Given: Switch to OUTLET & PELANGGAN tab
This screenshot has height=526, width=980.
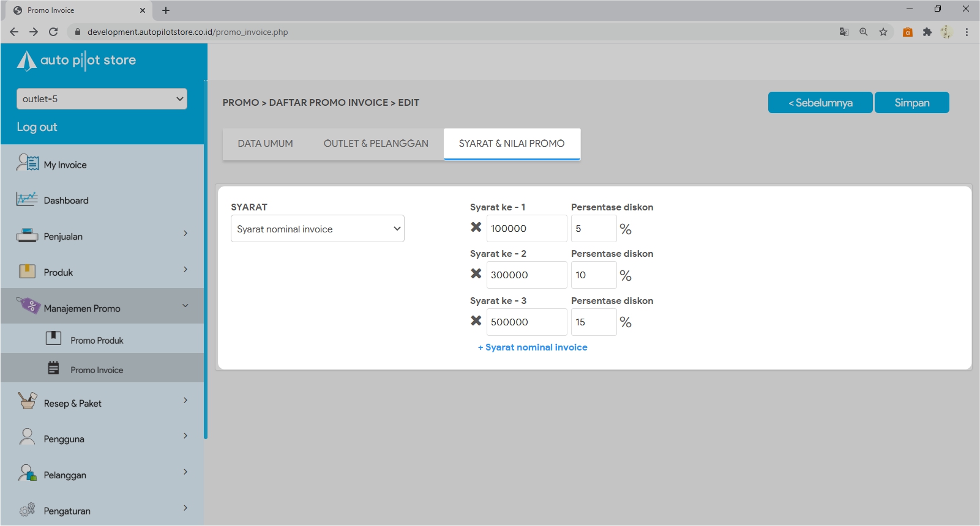Looking at the screenshot, I should tap(376, 144).
